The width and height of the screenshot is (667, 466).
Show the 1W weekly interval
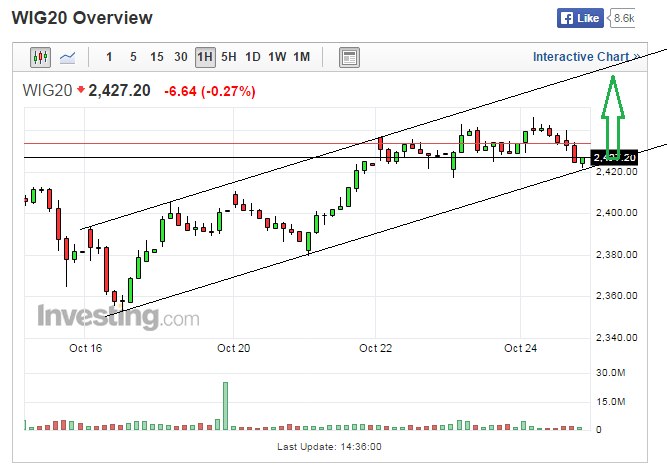pos(277,57)
